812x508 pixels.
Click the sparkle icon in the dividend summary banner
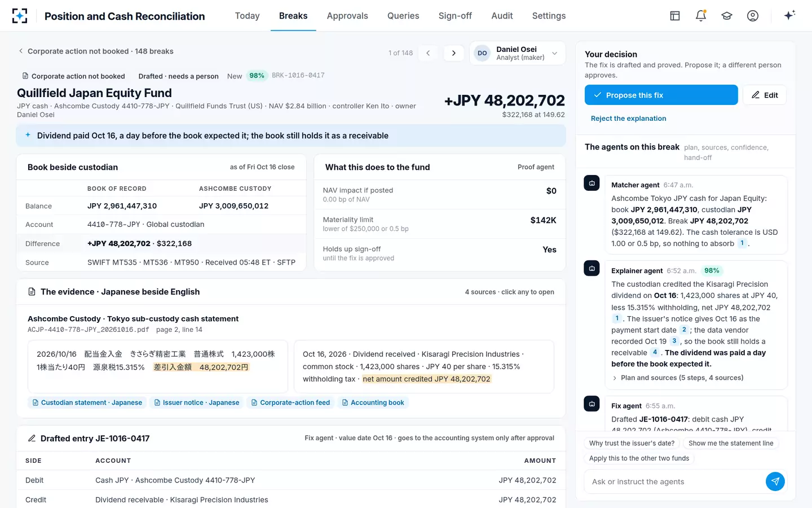pos(28,135)
